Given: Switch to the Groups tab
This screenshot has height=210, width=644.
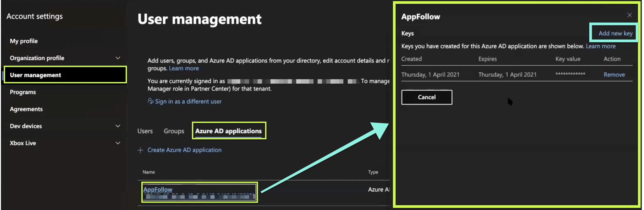Looking at the screenshot, I should [x=174, y=131].
